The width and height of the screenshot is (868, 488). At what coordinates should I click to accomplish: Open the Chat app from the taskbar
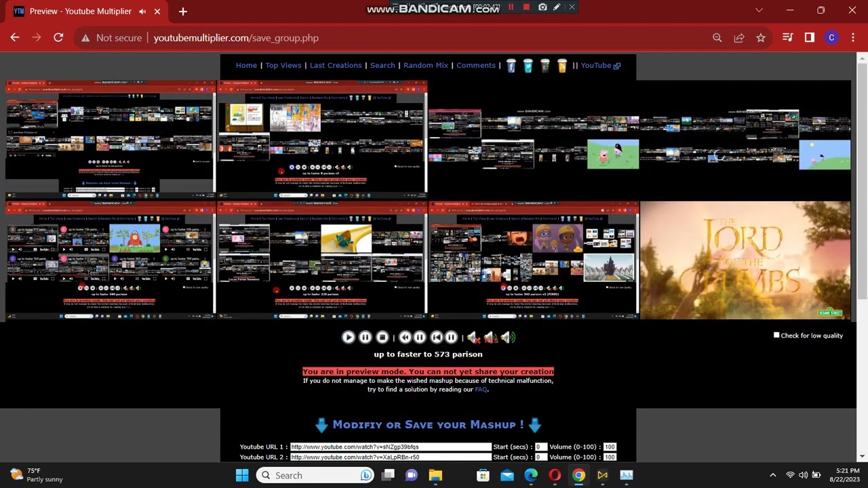click(x=412, y=475)
